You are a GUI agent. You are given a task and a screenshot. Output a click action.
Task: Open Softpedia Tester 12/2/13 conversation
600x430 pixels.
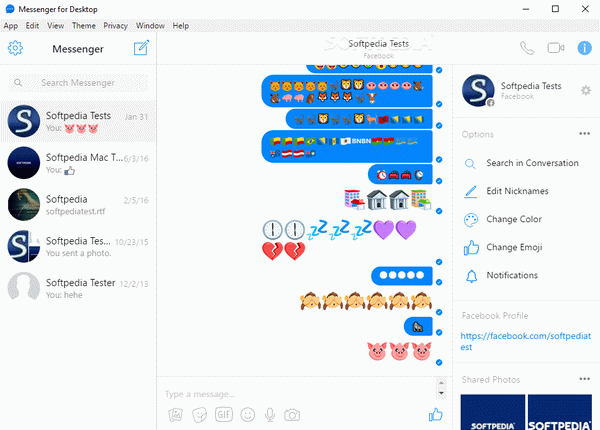78,288
